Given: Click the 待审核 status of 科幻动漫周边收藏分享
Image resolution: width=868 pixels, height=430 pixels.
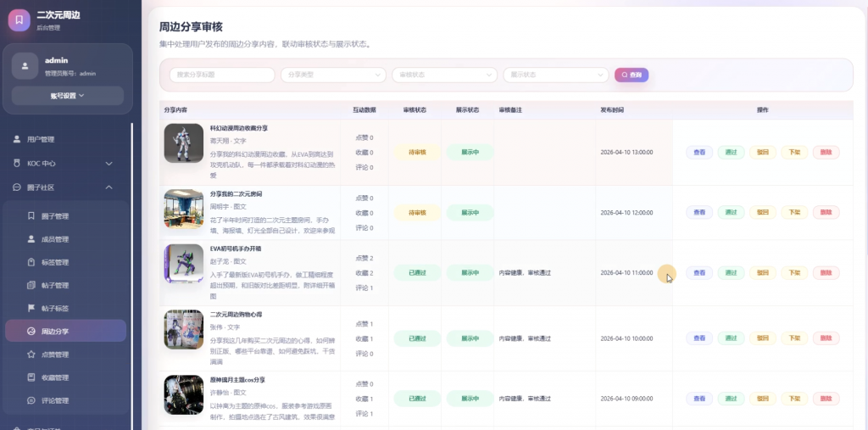Looking at the screenshot, I should pyautogui.click(x=417, y=152).
